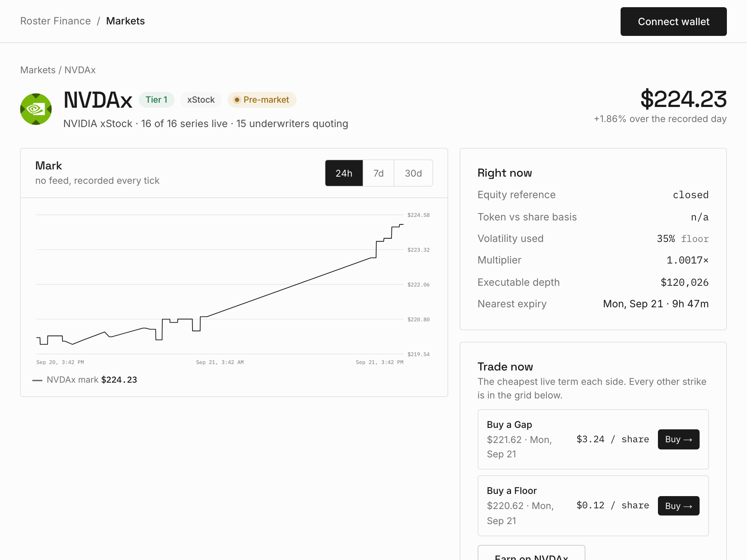Click '16 of 16 series live' subtitle
Screen dimensions: 747x560
tap(184, 124)
